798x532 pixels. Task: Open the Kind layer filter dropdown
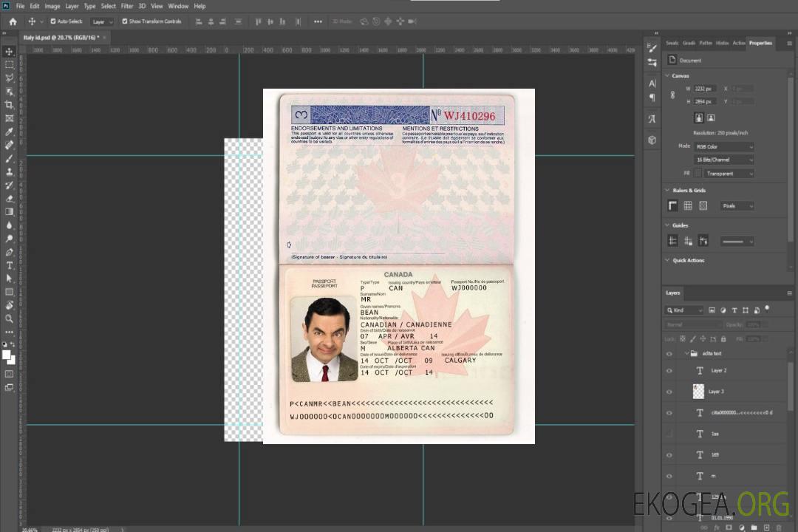[684, 310]
